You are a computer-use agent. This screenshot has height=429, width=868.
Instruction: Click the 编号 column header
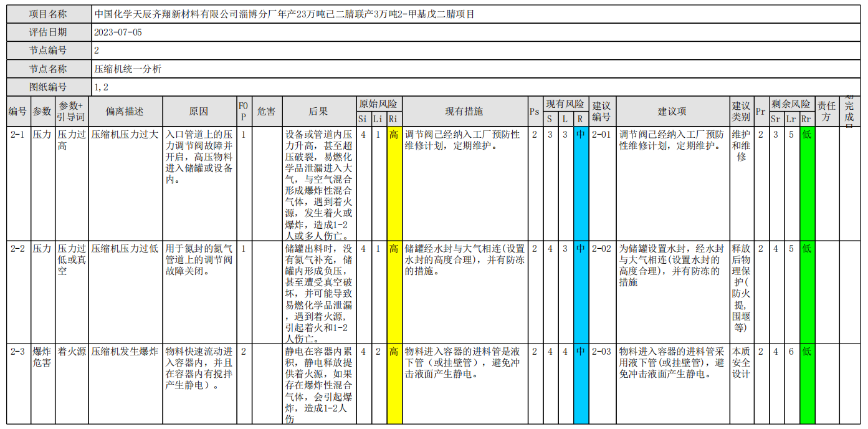pyautogui.click(x=17, y=112)
